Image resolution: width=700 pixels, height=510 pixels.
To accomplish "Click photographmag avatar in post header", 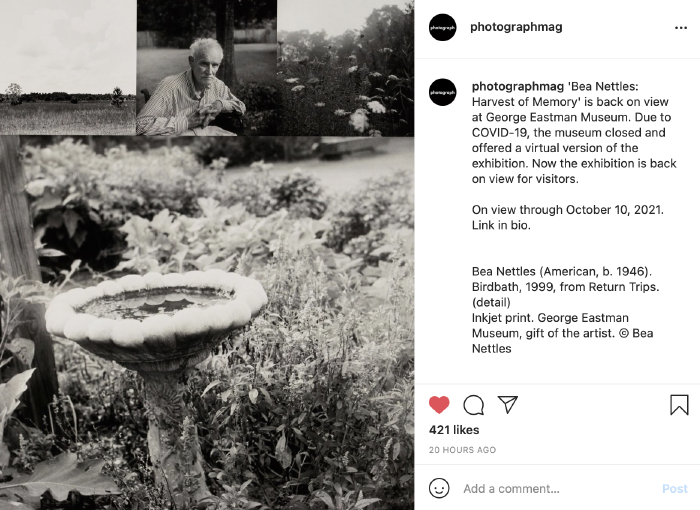I will click(442, 27).
